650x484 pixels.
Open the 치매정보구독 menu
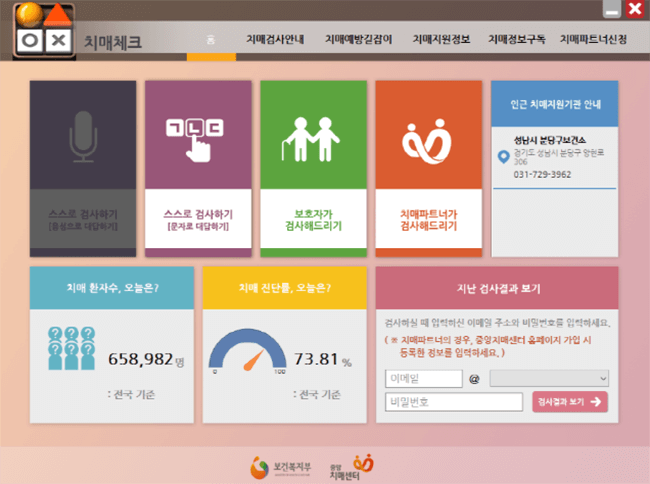[x=517, y=39]
